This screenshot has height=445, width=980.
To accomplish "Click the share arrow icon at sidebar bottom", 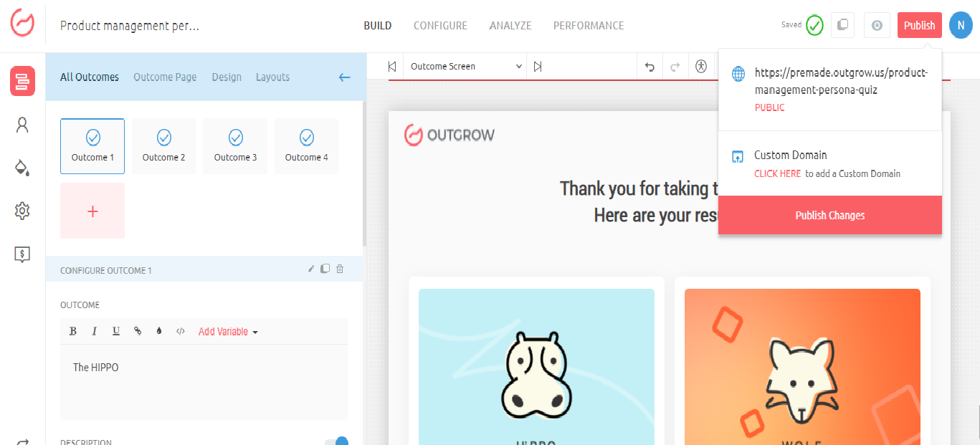I will (22, 442).
